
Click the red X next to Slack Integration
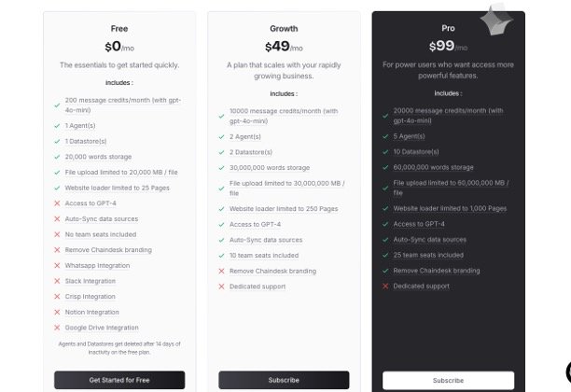58,281
